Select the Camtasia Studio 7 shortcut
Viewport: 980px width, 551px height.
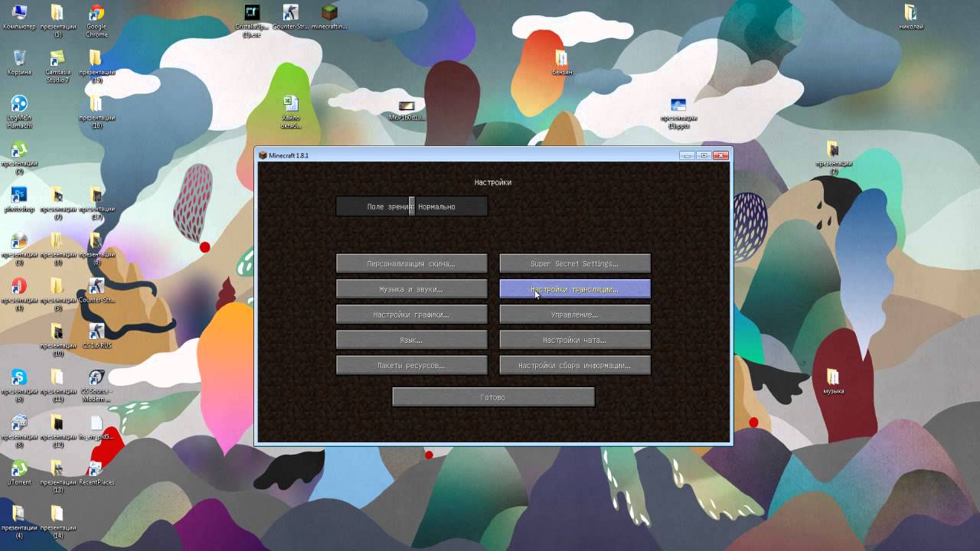pos(57,67)
